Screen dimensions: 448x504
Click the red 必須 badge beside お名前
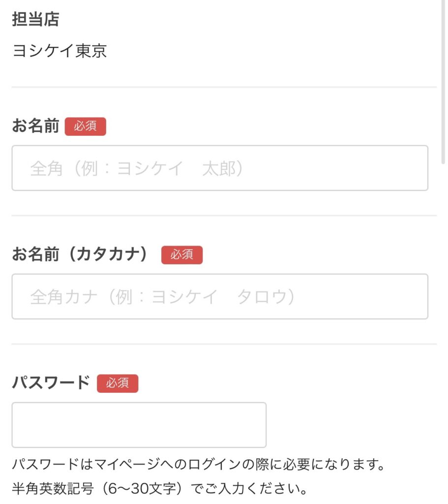[x=85, y=126]
